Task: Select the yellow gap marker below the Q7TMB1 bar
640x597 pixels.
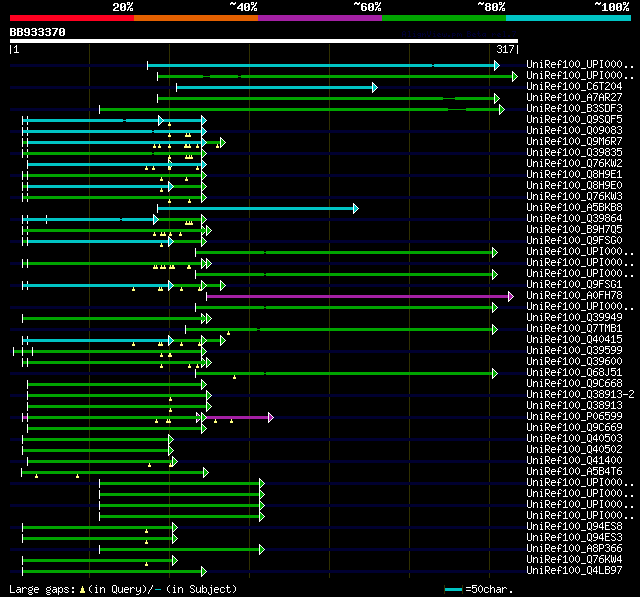Action: (228, 333)
